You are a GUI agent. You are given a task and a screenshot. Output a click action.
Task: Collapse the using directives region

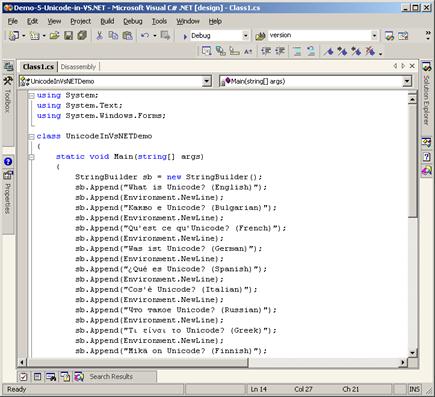32,96
